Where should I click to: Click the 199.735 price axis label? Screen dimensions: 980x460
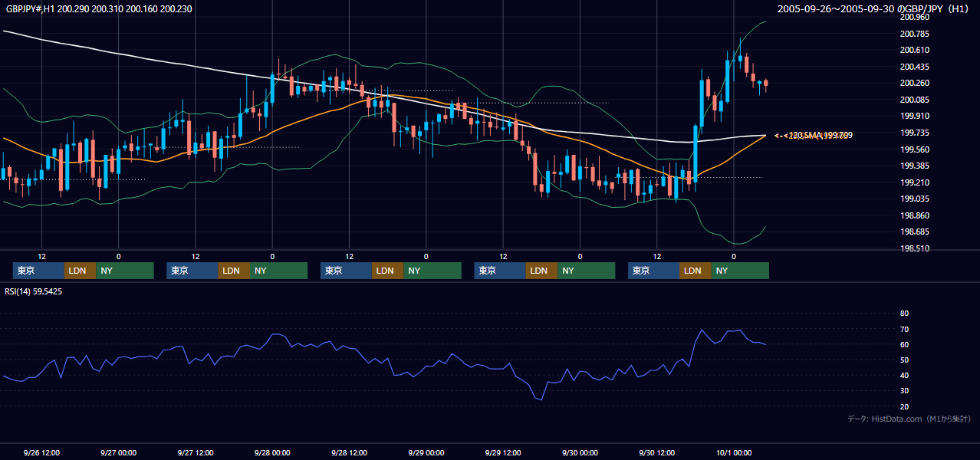click(916, 133)
